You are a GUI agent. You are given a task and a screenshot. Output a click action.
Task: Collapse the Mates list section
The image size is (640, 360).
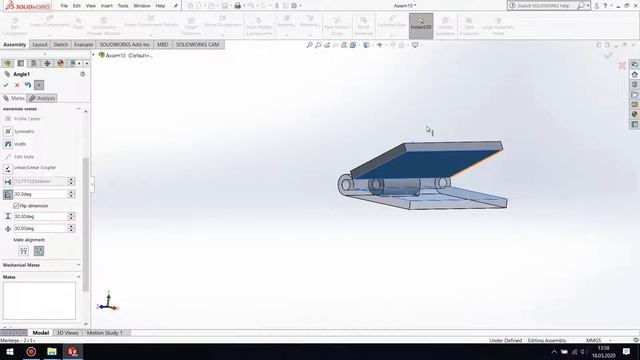point(78,277)
